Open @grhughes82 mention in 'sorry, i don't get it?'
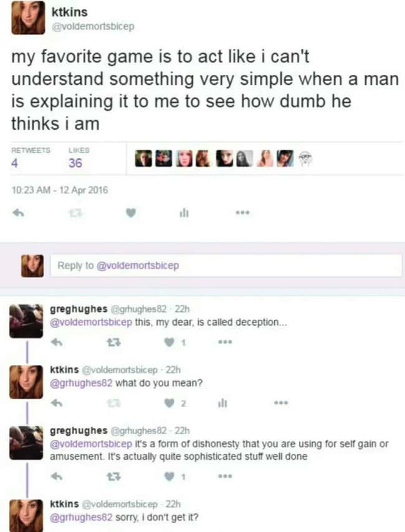The width and height of the screenshot is (405, 532). pos(81,518)
